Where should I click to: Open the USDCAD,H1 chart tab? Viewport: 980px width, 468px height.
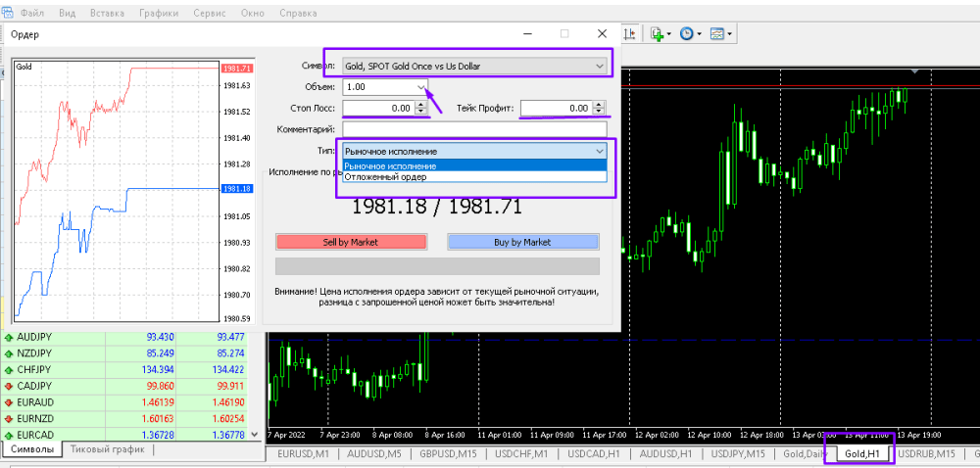(x=593, y=453)
